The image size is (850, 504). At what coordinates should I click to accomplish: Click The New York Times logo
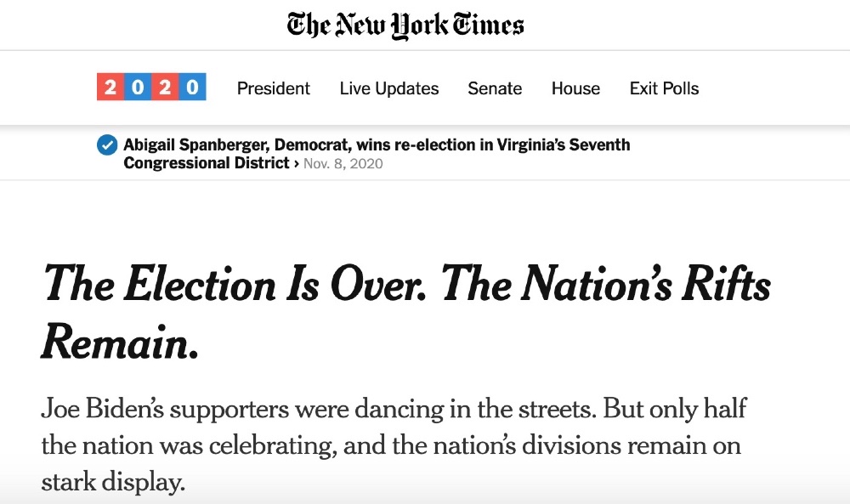point(405,25)
